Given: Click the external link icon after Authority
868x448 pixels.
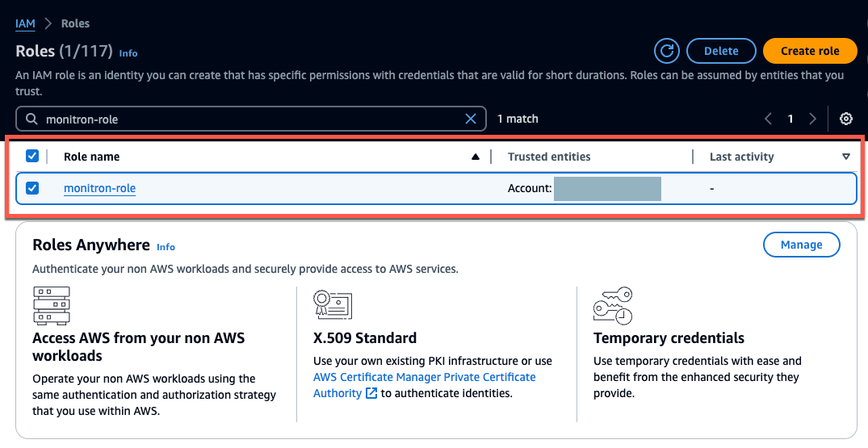Looking at the screenshot, I should coord(371,393).
